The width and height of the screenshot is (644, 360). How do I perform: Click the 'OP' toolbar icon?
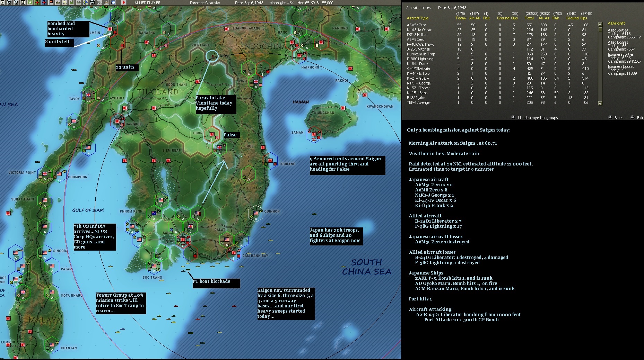click(x=99, y=2)
